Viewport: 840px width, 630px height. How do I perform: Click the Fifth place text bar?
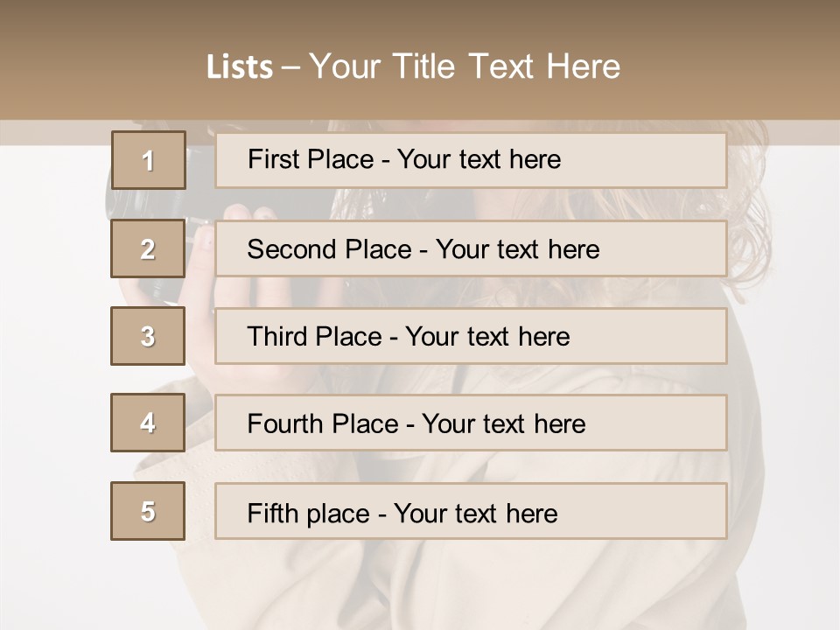pyautogui.click(x=471, y=511)
